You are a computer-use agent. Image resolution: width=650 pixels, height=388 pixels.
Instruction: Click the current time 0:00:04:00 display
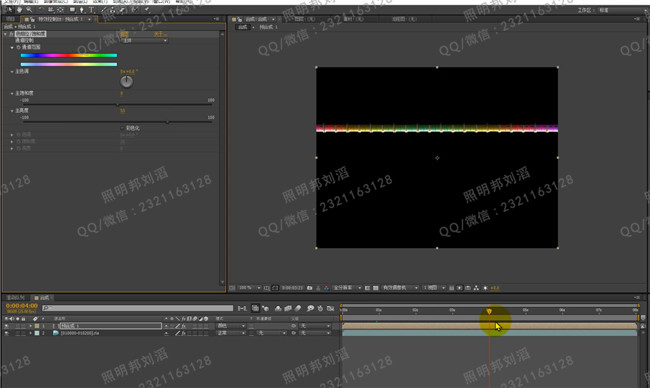tap(22, 306)
